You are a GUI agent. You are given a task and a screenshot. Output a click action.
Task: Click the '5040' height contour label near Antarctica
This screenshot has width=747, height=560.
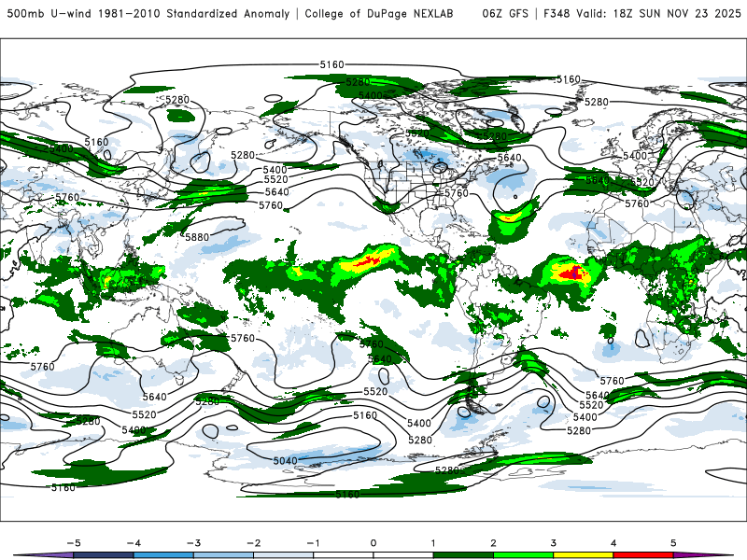(285, 461)
